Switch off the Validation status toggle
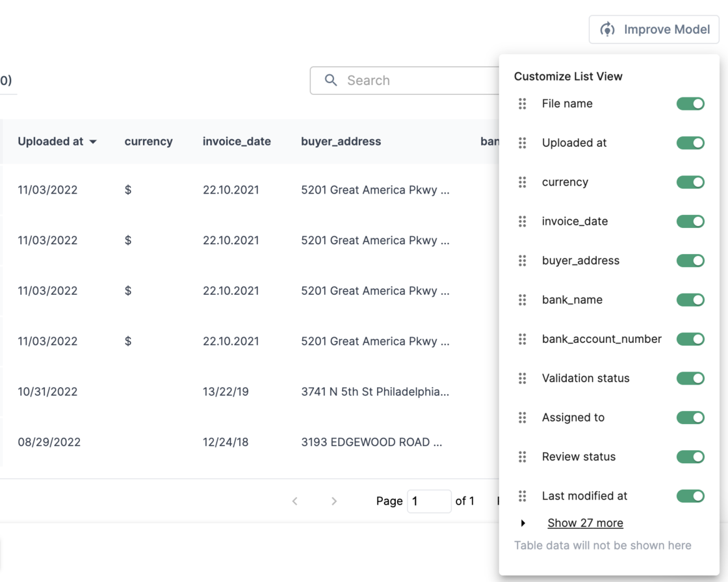The height and width of the screenshot is (582, 728). 690,378
